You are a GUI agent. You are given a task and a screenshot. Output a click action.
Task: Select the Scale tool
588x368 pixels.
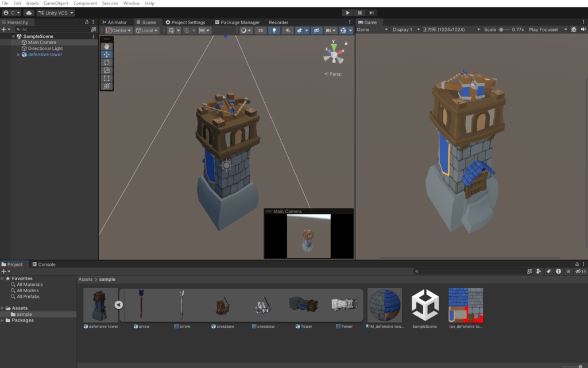point(106,70)
